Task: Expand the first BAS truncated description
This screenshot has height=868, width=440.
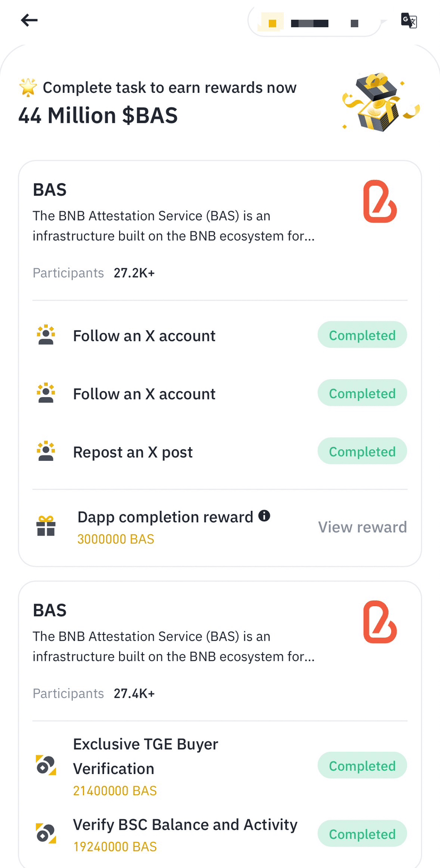Action: point(173,226)
